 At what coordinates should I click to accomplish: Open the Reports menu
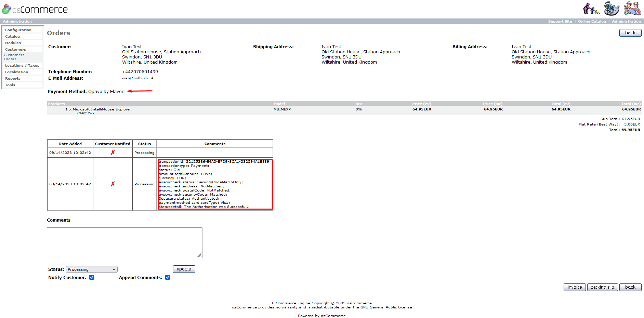pos(13,79)
